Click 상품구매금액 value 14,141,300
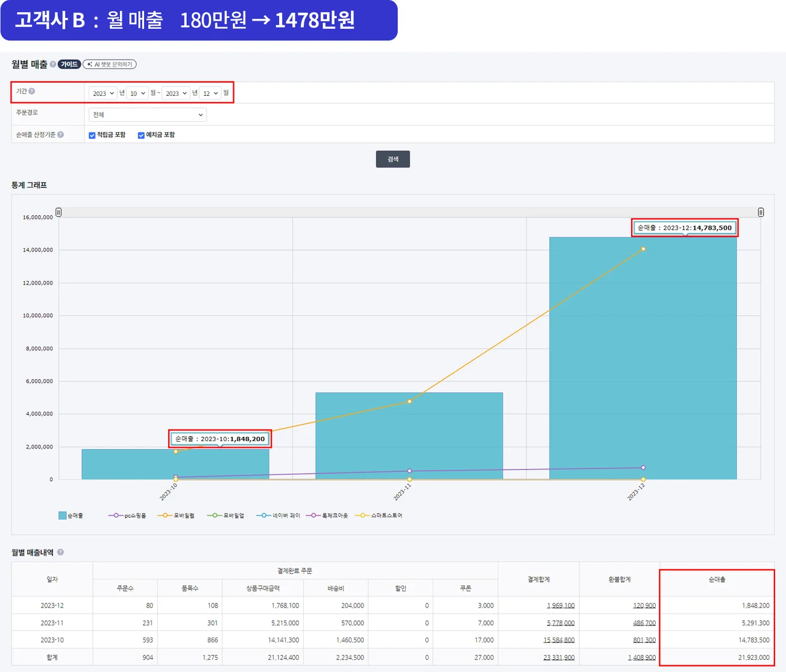Image resolution: width=786 pixels, height=672 pixels. point(283,640)
